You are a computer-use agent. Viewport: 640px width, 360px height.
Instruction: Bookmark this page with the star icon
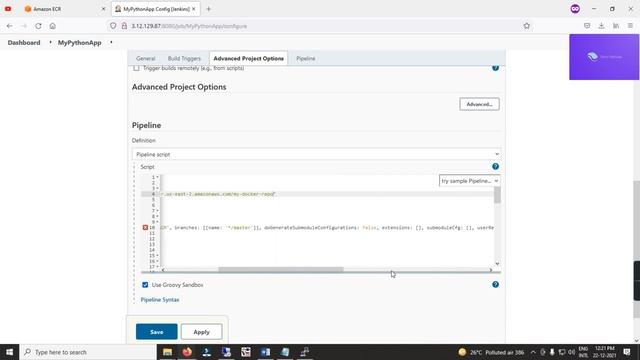527,26
